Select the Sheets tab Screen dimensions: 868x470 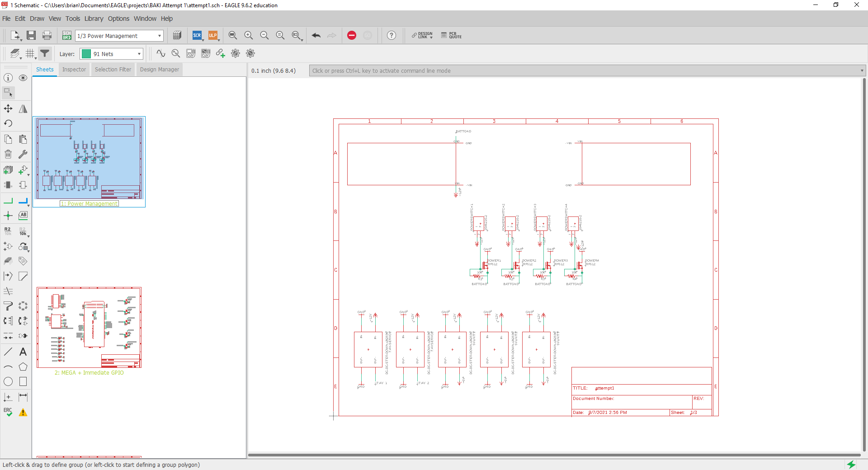tap(45, 70)
